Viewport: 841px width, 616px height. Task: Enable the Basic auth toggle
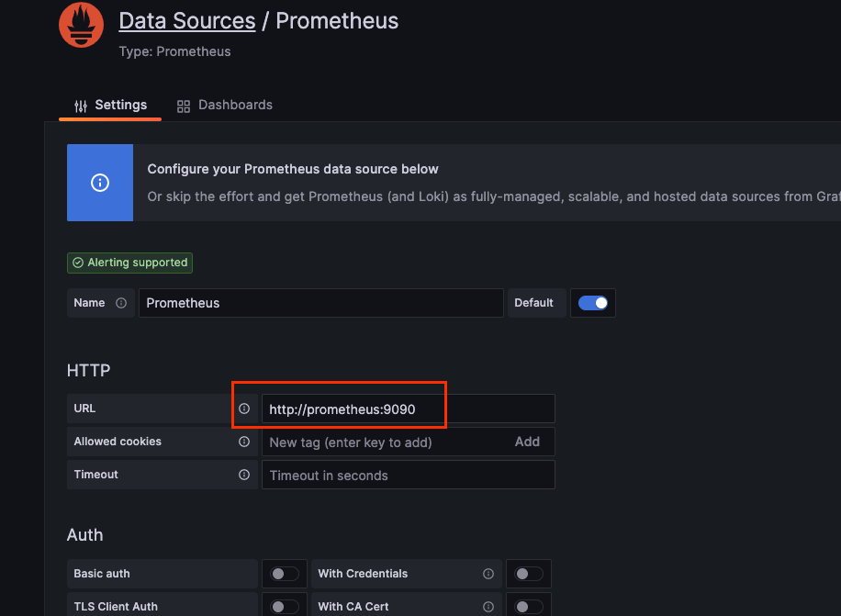(x=285, y=574)
